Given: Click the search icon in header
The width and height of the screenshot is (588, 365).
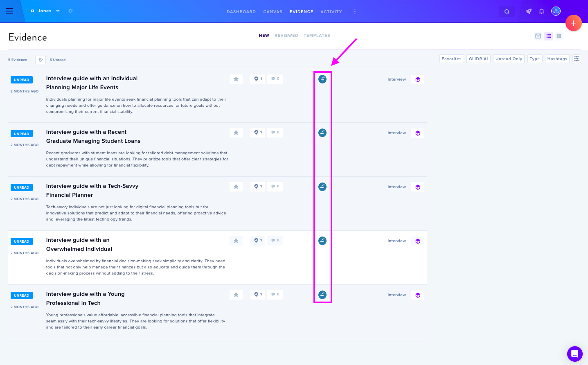Looking at the screenshot, I should point(507,11).
